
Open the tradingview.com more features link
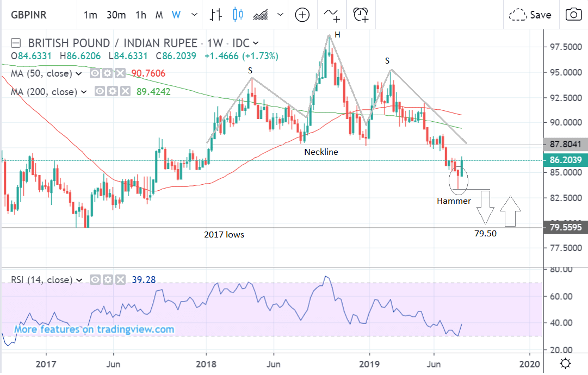94,329
